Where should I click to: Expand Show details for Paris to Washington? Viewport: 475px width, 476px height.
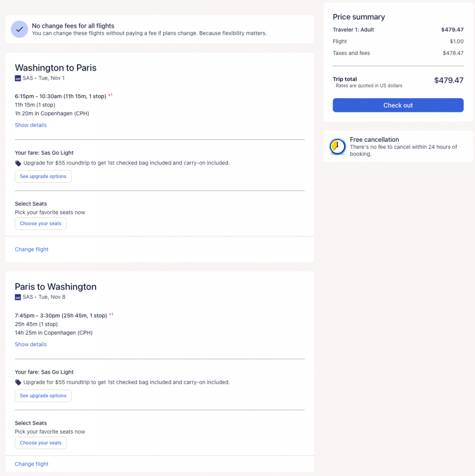[x=31, y=344]
